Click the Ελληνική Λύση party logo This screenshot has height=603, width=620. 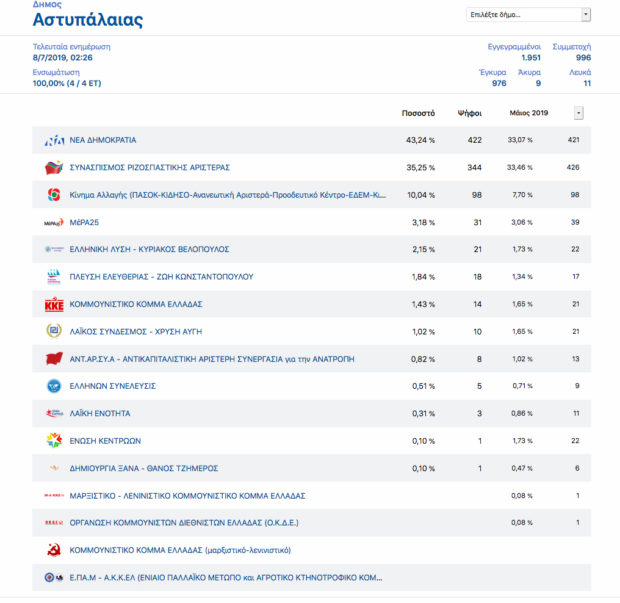coord(54,249)
